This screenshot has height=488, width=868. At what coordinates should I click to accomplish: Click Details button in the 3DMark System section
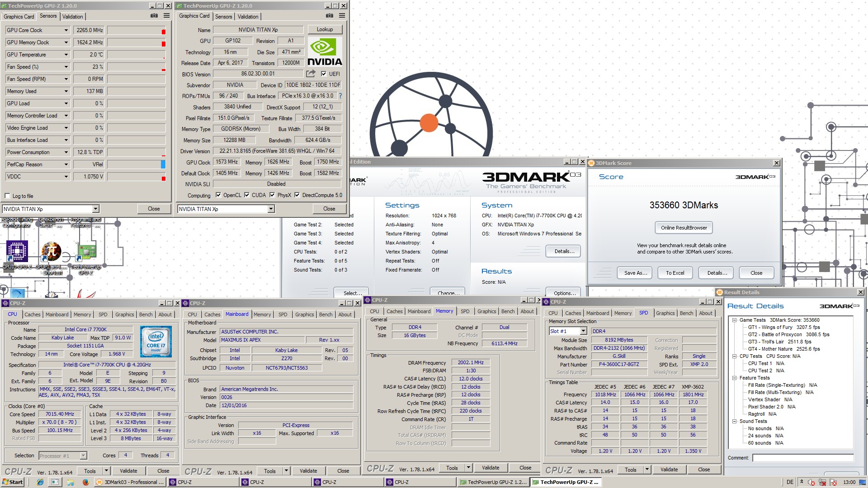tap(564, 251)
